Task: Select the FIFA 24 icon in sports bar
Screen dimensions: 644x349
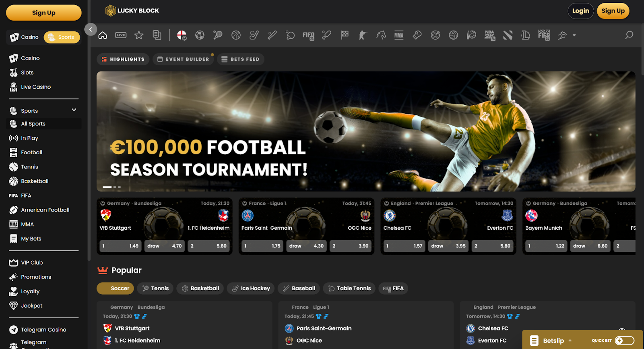Action: 308,35
